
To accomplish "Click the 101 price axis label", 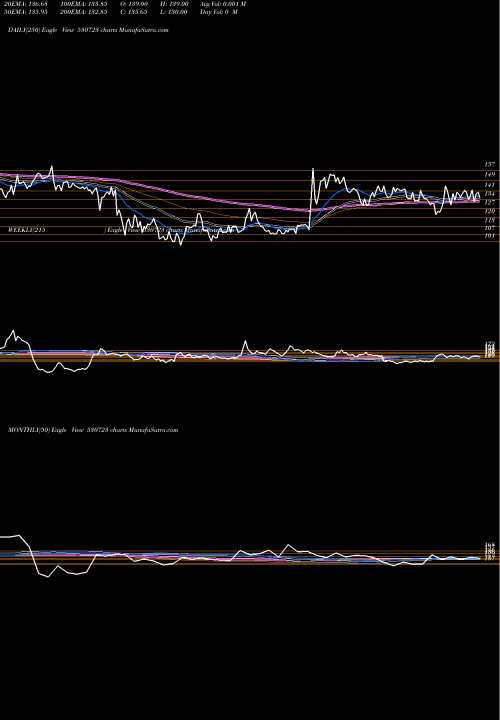I will coord(489,236).
